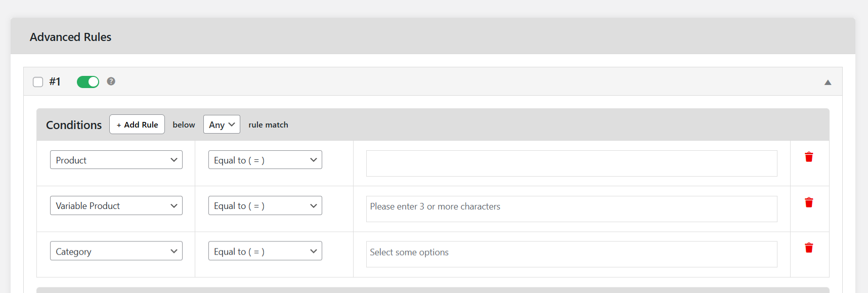This screenshot has height=293, width=868.
Task: Open the help tooltip for rule #1
Action: pos(111,81)
